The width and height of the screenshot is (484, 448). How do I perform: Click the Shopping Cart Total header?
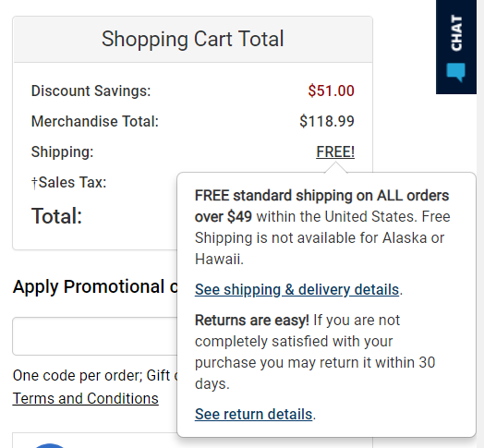click(193, 39)
